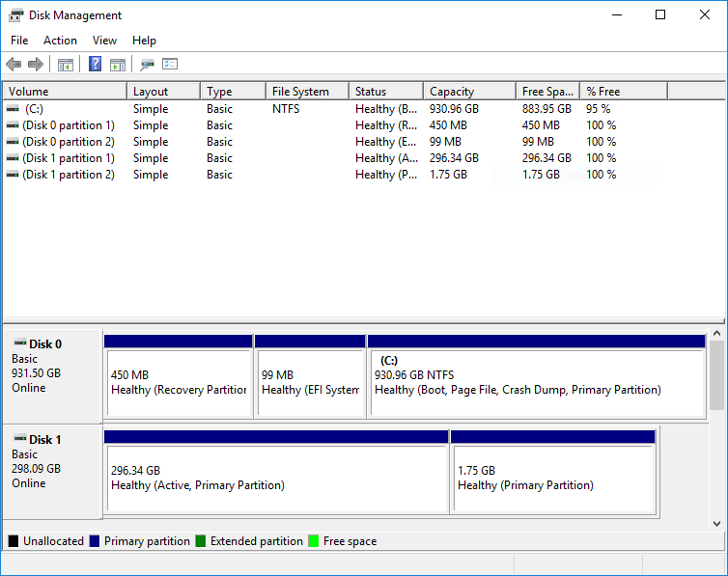Select the 1.75 GB Primary Partition block
Image resolution: width=728 pixels, height=576 pixels.
click(x=553, y=472)
